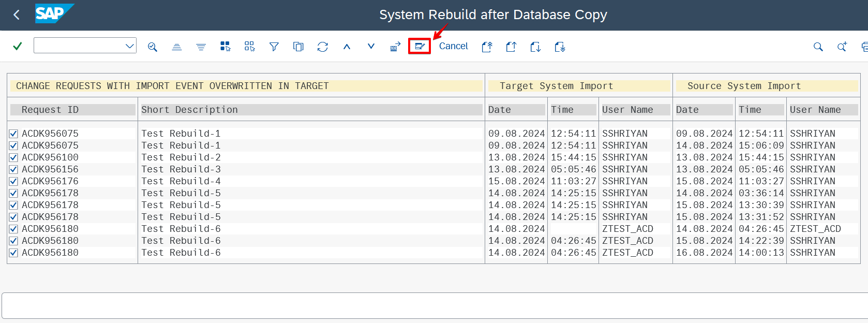
Task: Toggle ACDK956180 checkbox with source time 14:00:13
Action: [13, 253]
